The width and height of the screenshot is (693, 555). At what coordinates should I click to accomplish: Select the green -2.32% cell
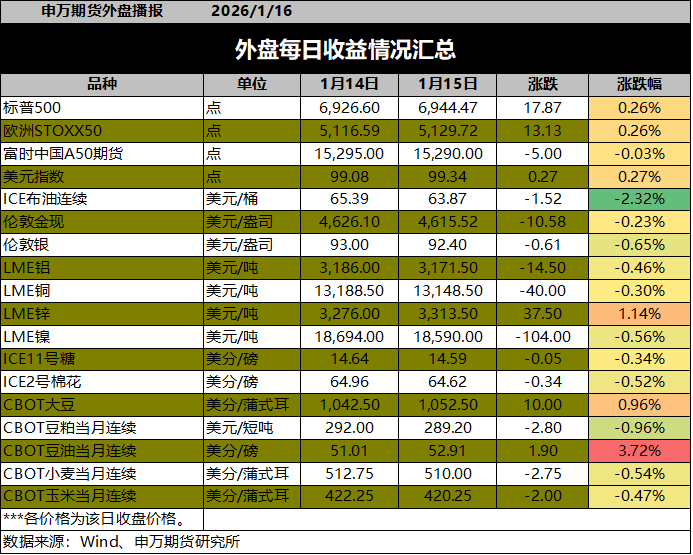(640, 199)
